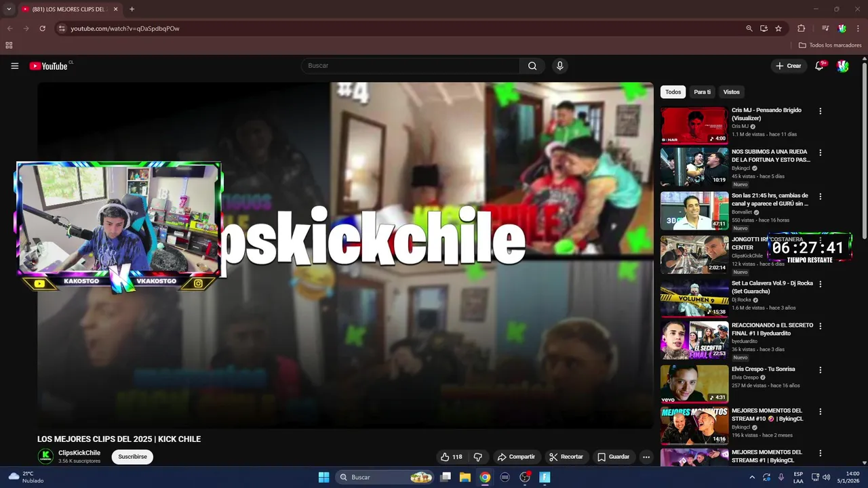
Task: Open the JONGOTTI IRL COSTANERA CENTER title
Action: pyautogui.click(x=767, y=243)
